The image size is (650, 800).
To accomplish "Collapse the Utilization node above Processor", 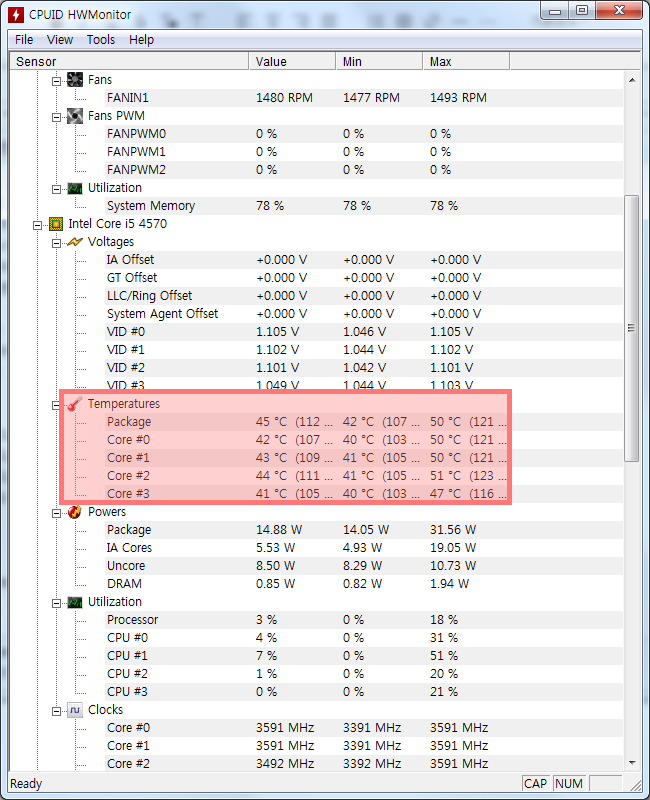I will point(56,604).
